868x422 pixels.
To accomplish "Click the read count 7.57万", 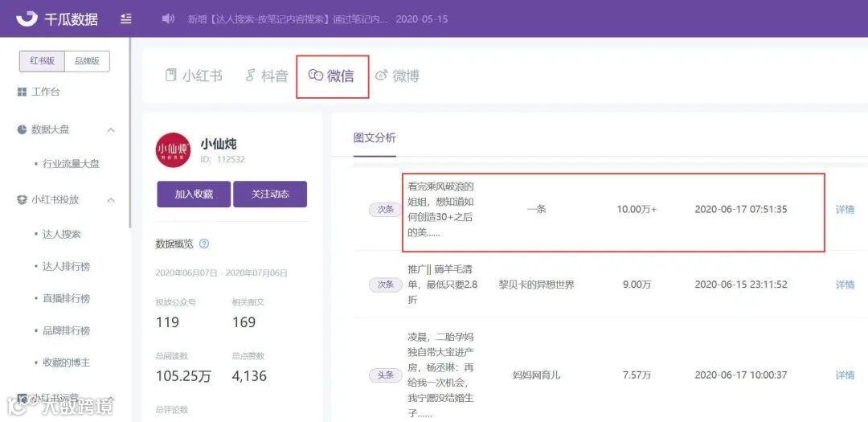I will click(637, 375).
